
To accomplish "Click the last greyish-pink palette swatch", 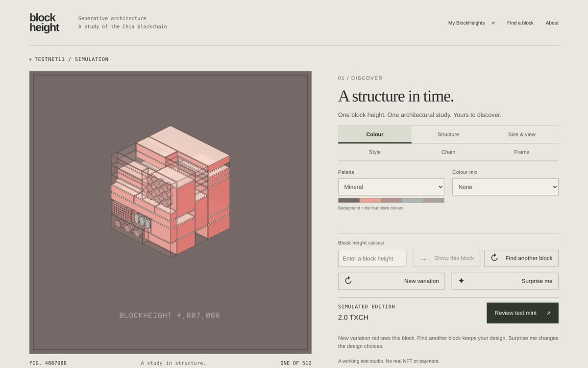I will tap(434, 200).
